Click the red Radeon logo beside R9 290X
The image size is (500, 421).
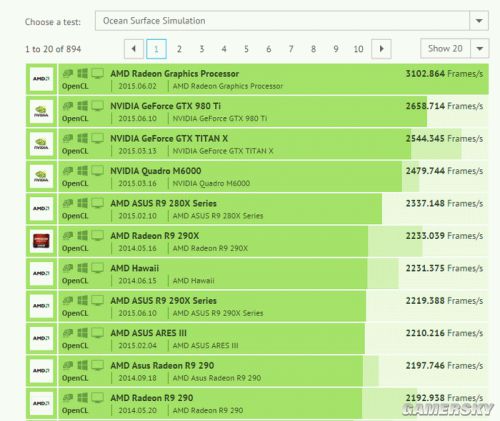(x=41, y=241)
